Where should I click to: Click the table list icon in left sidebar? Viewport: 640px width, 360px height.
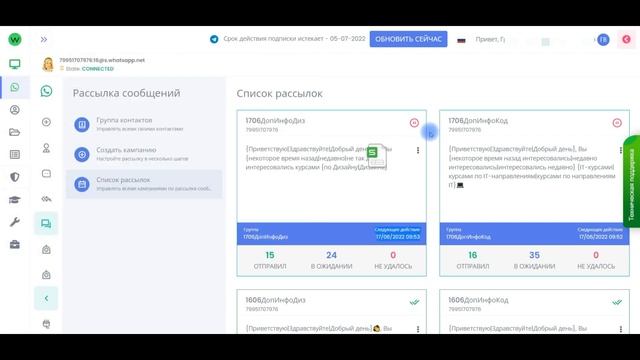coord(15,154)
